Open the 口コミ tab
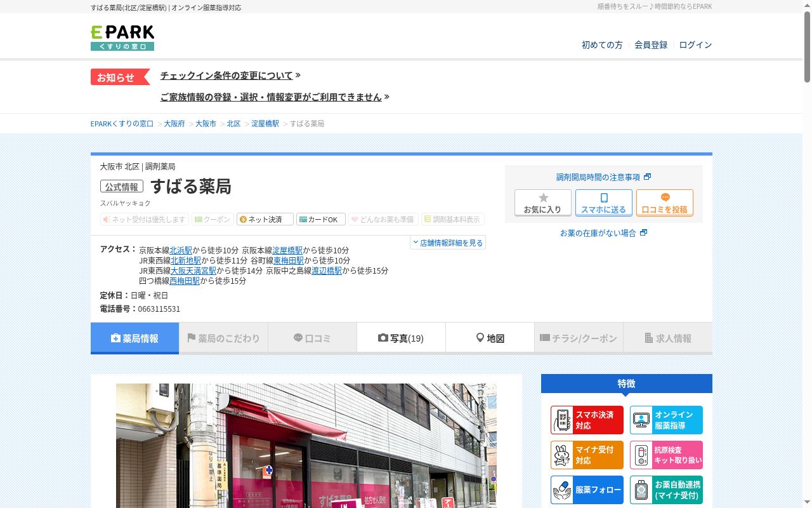The image size is (812, 508). (x=312, y=338)
